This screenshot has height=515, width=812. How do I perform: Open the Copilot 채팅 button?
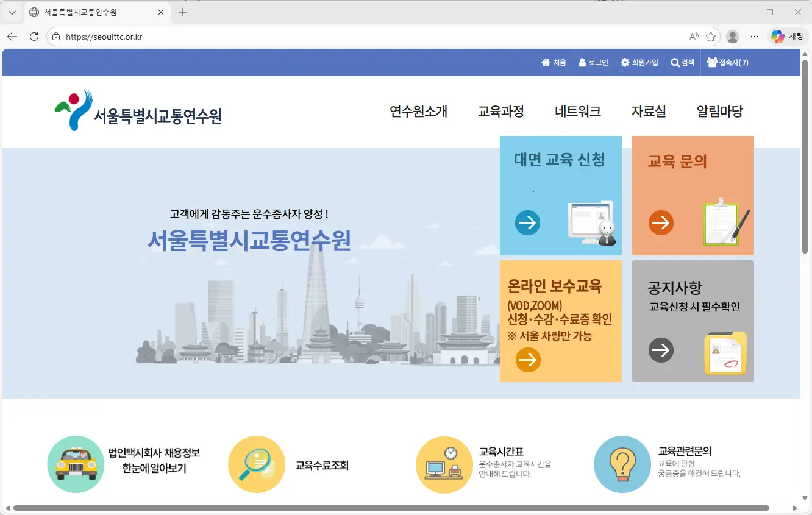(x=786, y=36)
